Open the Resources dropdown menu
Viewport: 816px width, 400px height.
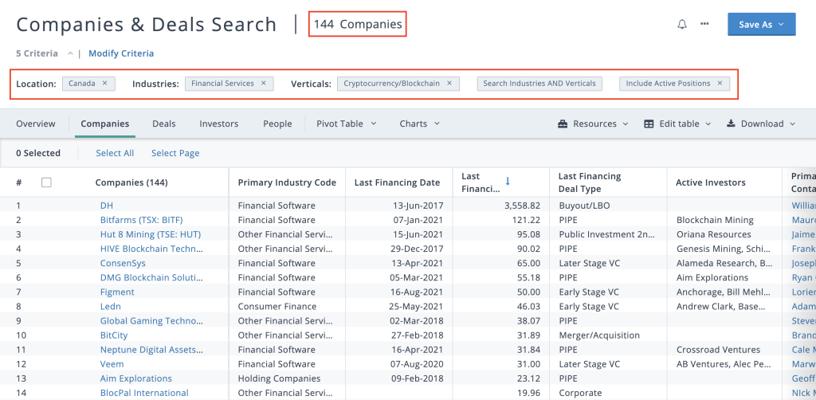tap(593, 124)
